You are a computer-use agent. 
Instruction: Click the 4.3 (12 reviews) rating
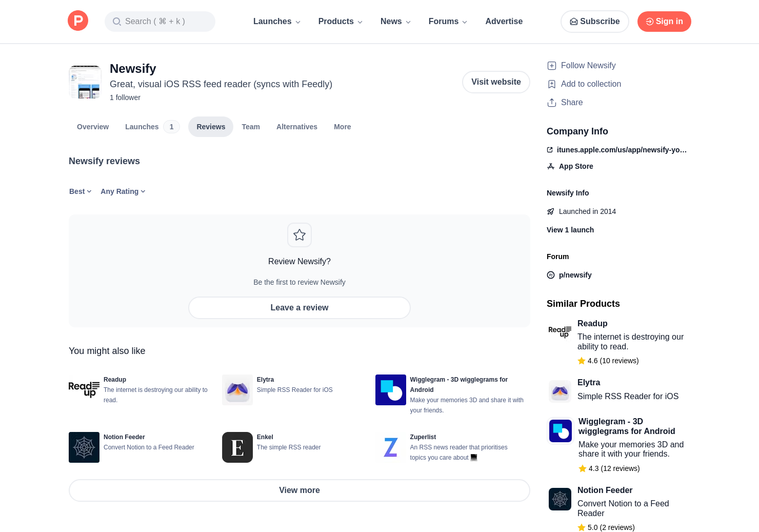tap(609, 468)
